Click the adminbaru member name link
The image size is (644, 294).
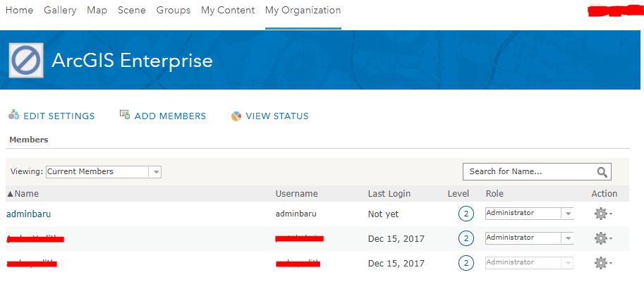[x=29, y=214]
